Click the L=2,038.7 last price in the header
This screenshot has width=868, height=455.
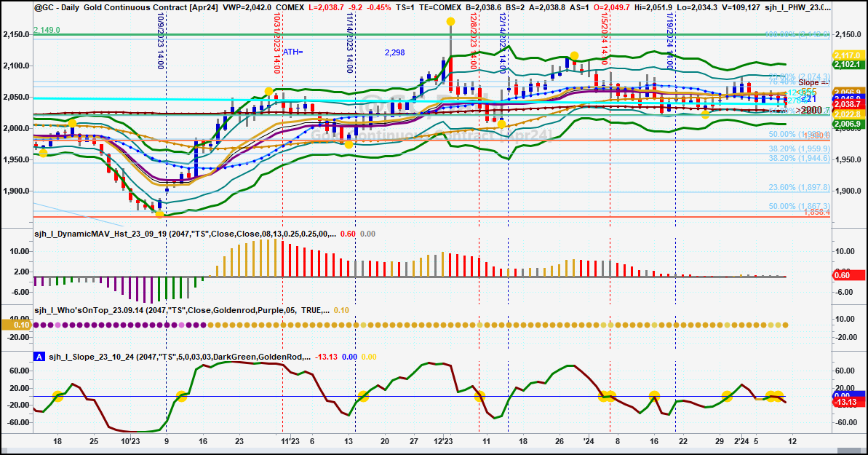tap(327, 8)
